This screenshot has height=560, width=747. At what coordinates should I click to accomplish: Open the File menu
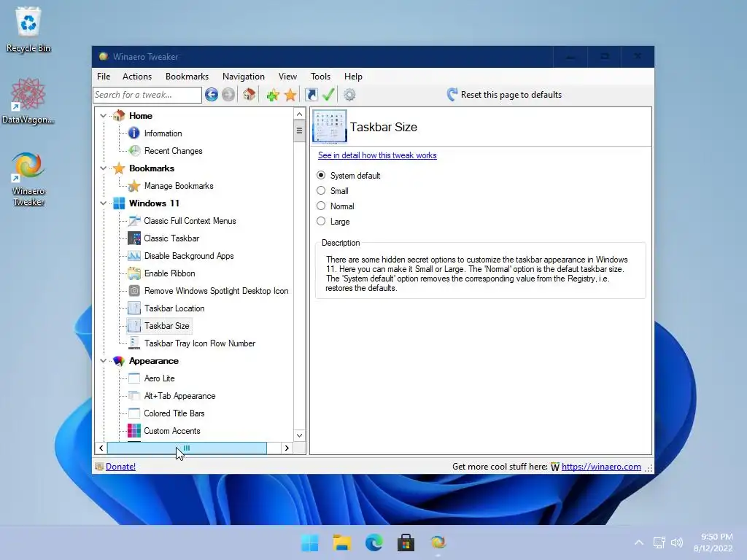[104, 76]
